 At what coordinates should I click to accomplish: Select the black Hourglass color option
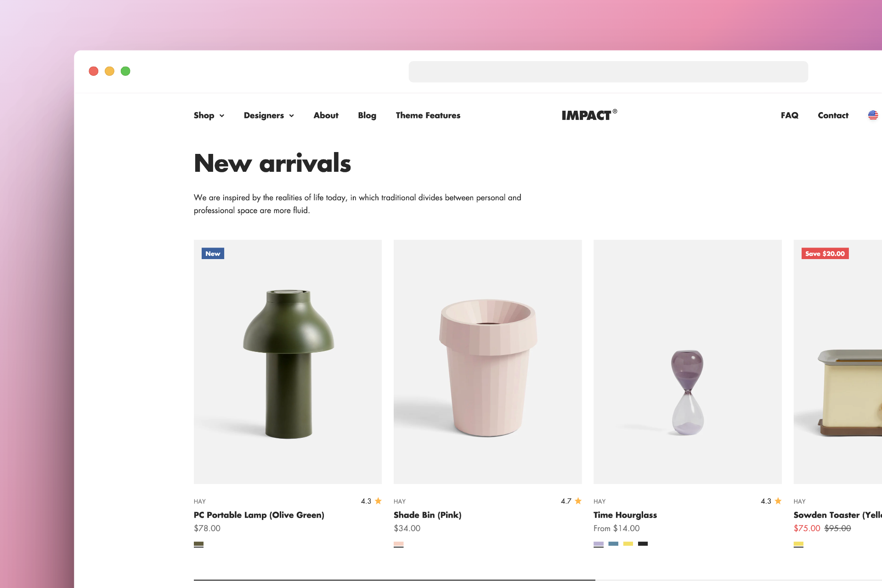click(x=643, y=544)
